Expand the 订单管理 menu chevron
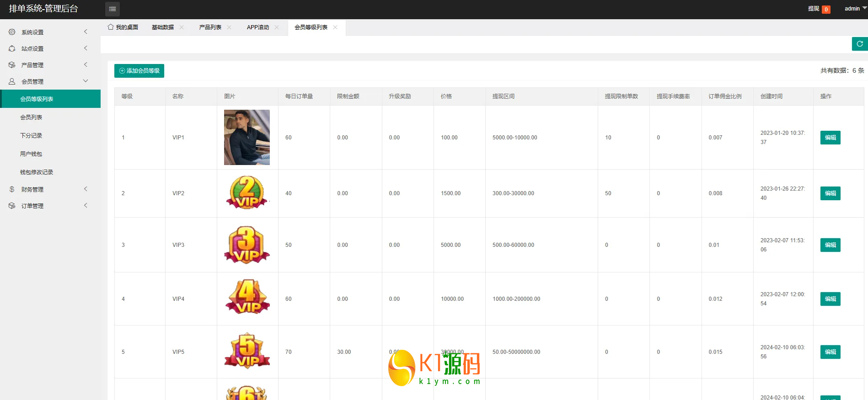The image size is (868, 400). pyautogui.click(x=86, y=205)
